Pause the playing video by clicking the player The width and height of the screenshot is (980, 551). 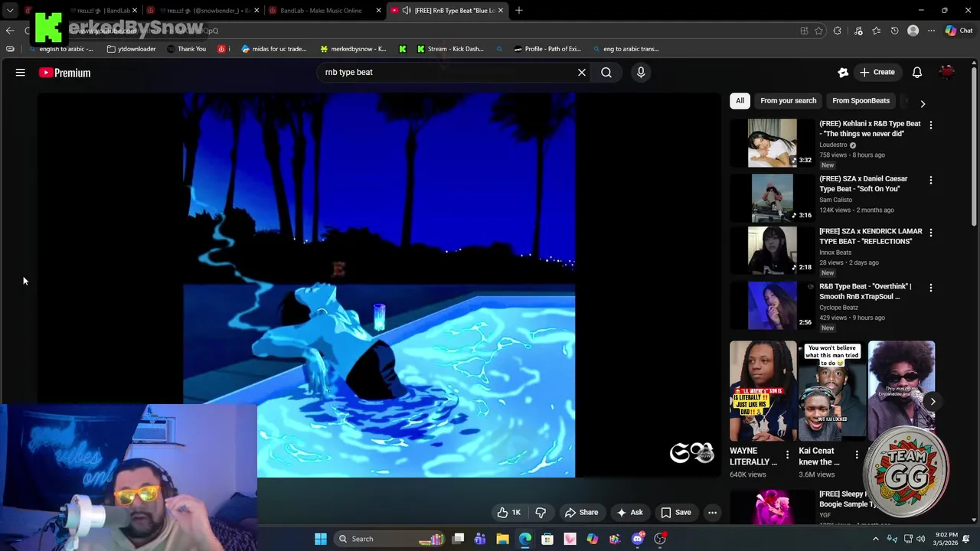point(379,285)
